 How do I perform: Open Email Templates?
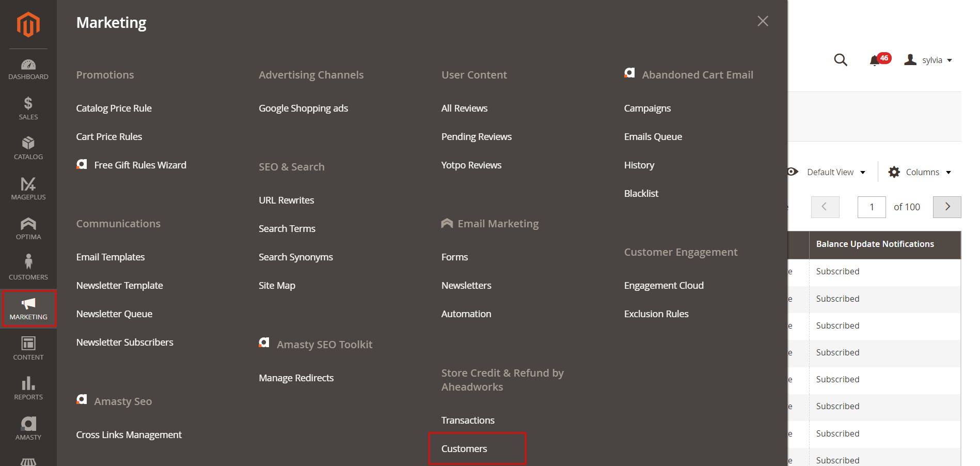[110, 257]
